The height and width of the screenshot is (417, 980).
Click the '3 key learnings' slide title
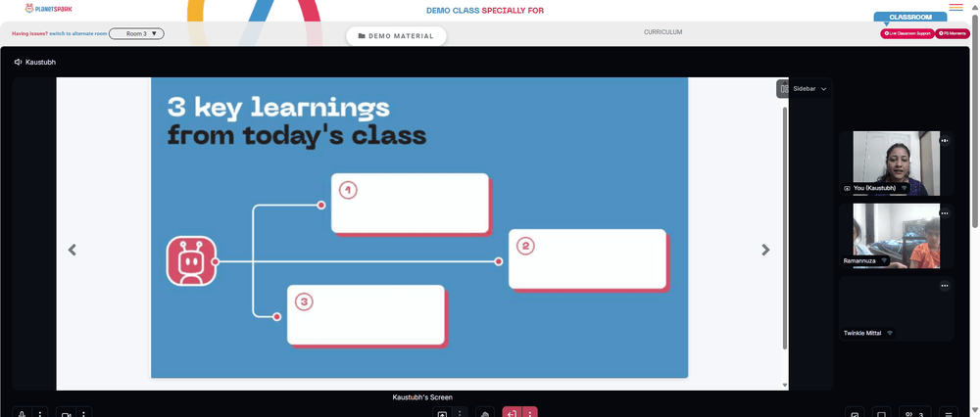pos(278,108)
